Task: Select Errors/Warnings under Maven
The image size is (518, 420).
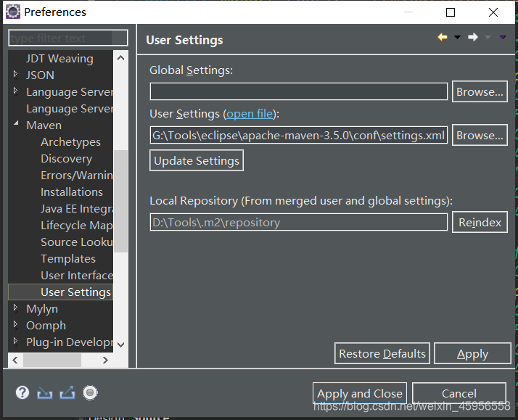Action: 77,176
